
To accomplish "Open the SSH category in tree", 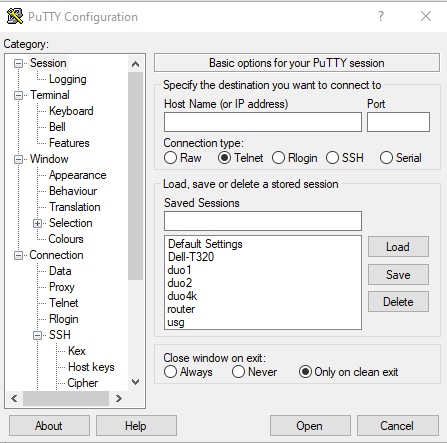I will pos(60,335).
